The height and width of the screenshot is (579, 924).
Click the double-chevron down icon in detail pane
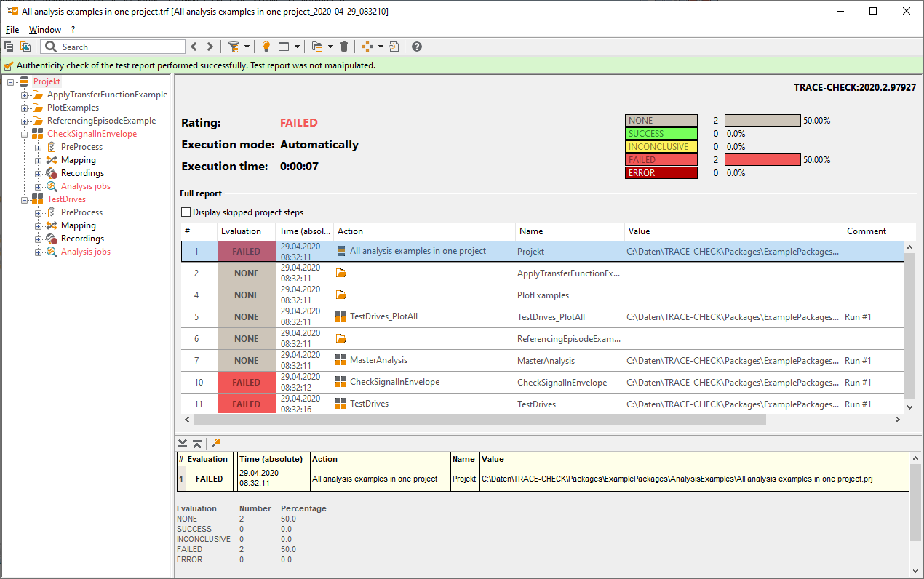coord(183,443)
